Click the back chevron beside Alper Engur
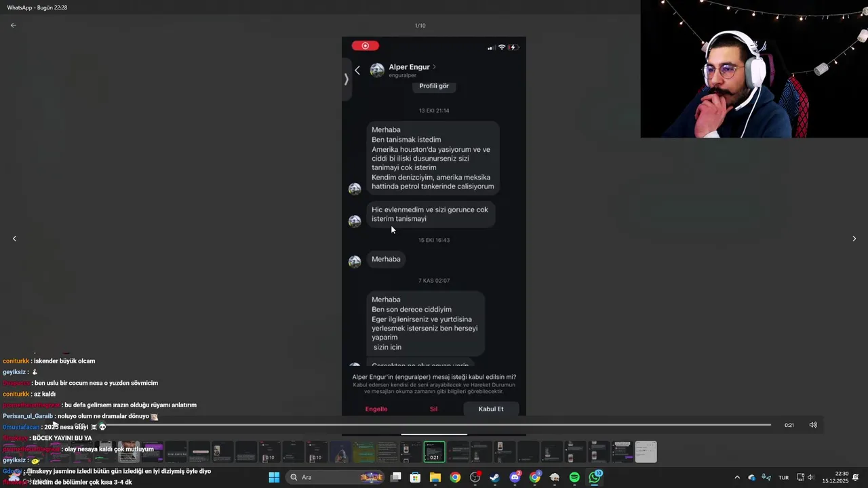The width and height of the screenshot is (868, 488). [357, 70]
